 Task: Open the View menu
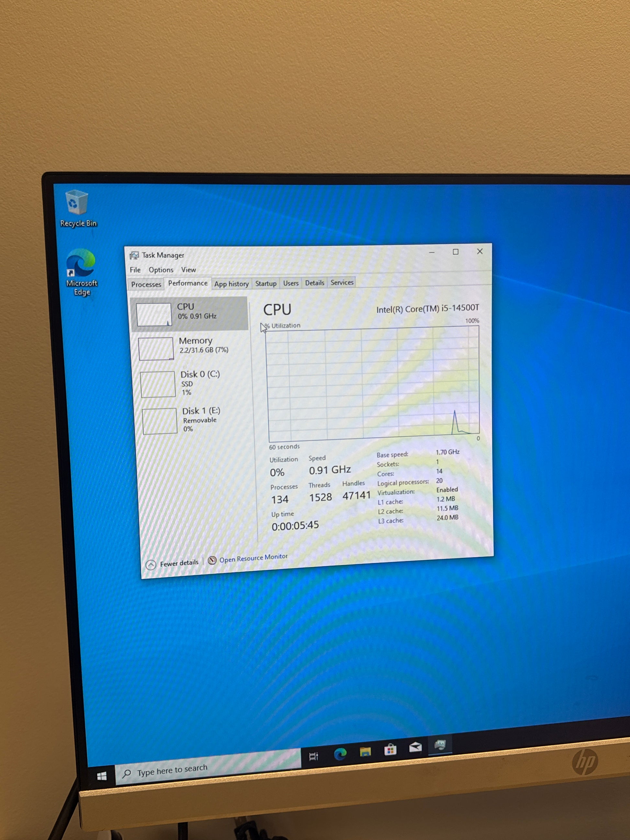[x=188, y=270]
